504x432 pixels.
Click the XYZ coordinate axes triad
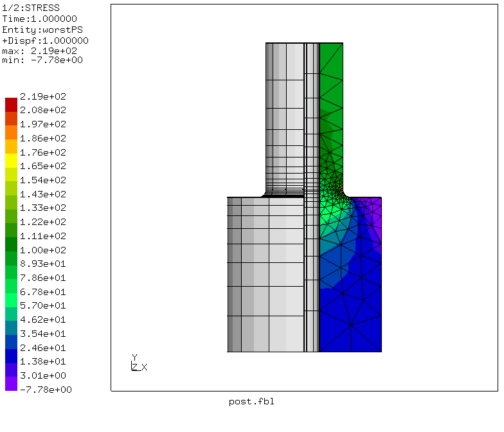point(139,363)
